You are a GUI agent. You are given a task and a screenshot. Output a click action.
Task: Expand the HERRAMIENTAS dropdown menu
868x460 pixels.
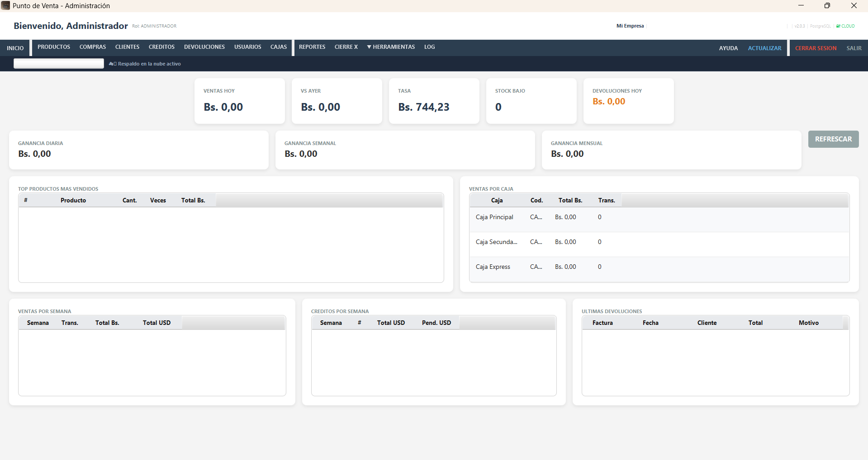(391, 47)
